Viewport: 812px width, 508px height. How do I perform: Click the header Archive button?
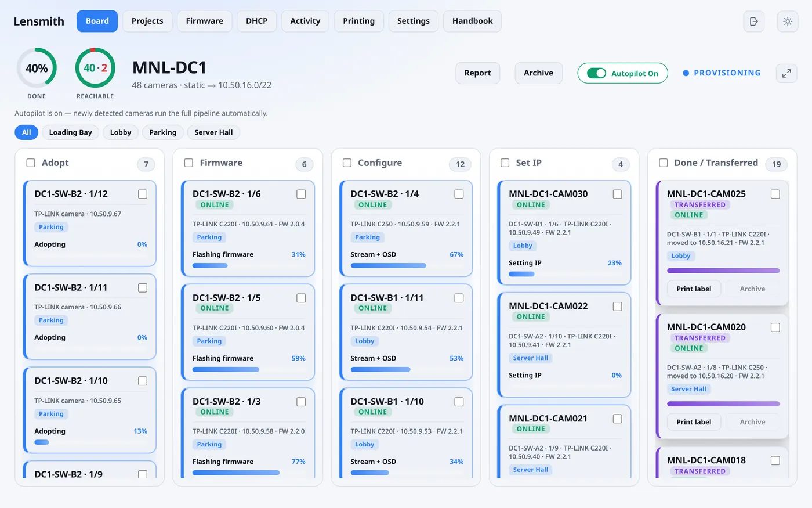tap(539, 73)
